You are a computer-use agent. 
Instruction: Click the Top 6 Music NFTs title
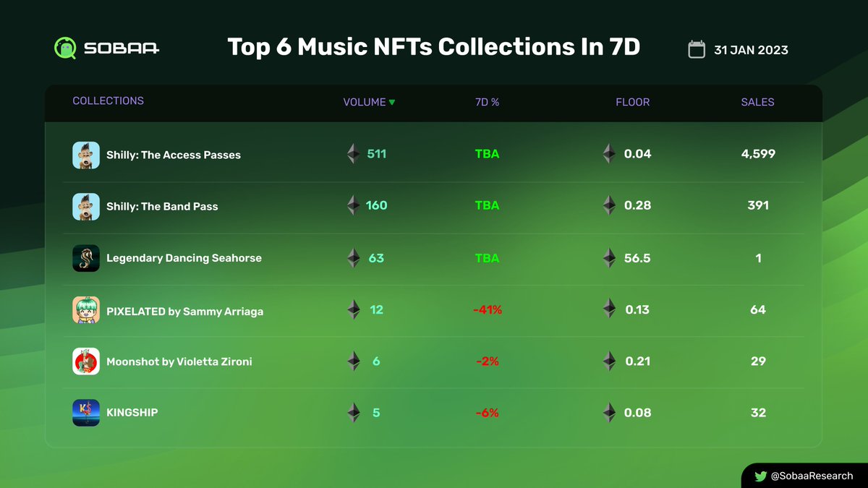click(434, 47)
